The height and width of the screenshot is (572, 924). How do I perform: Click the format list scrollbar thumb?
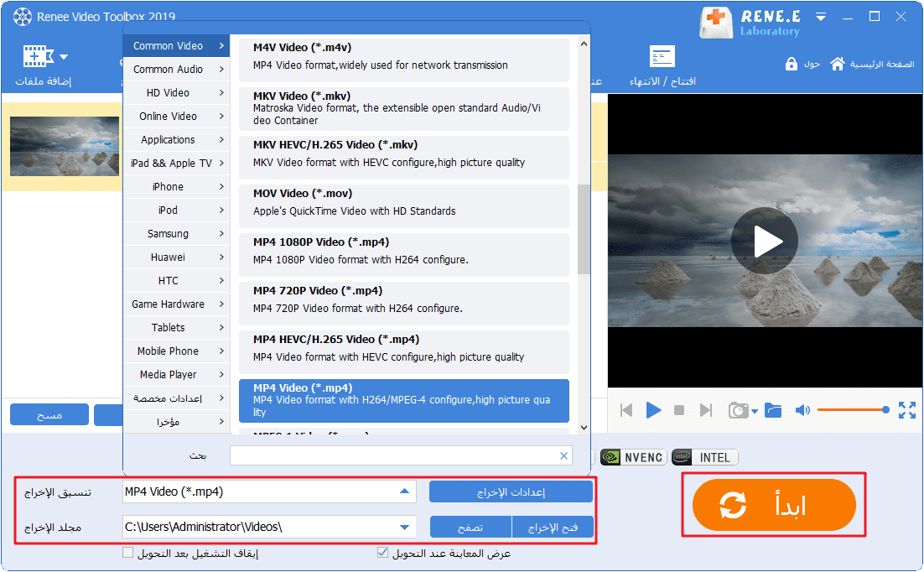(x=584, y=229)
